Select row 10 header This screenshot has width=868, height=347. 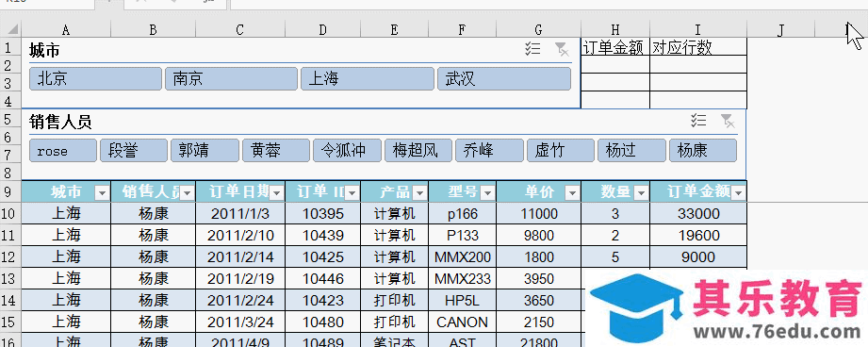[x=10, y=213]
